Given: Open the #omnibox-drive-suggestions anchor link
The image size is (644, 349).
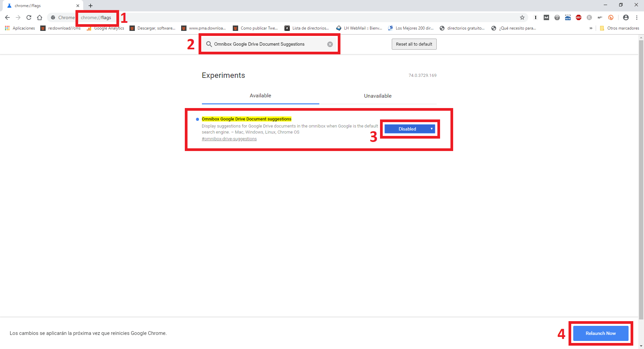Looking at the screenshot, I should pos(229,139).
